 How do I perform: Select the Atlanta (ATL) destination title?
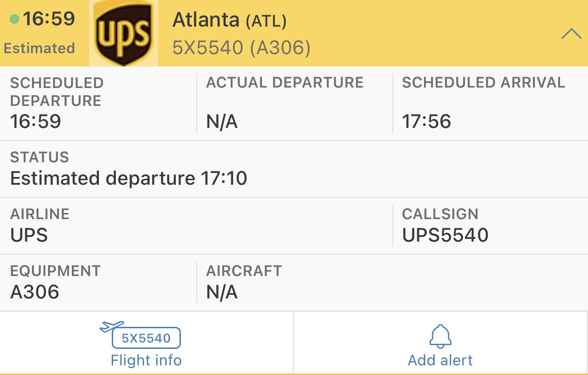[x=229, y=20]
